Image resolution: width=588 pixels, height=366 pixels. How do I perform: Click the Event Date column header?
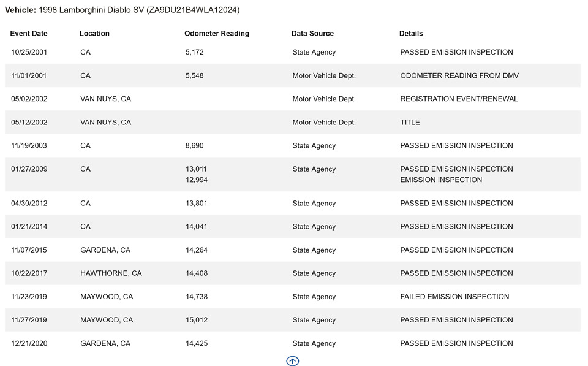point(29,34)
